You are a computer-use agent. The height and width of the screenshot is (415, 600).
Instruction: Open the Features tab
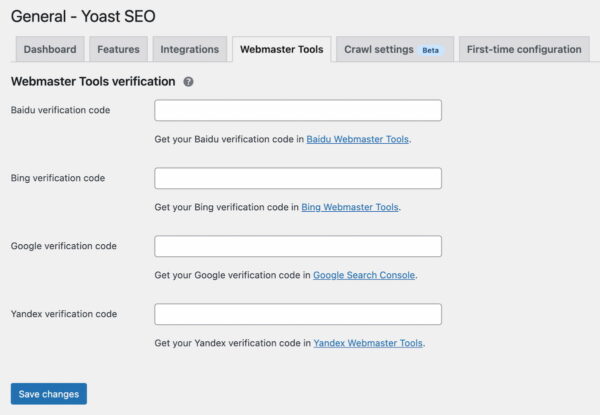coord(118,49)
